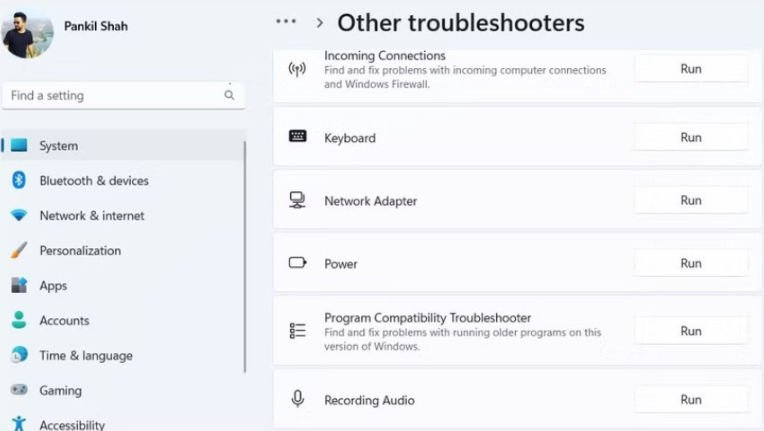Click the Bluetooth & devices icon
The width and height of the screenshot is (764, 431).
18,180
